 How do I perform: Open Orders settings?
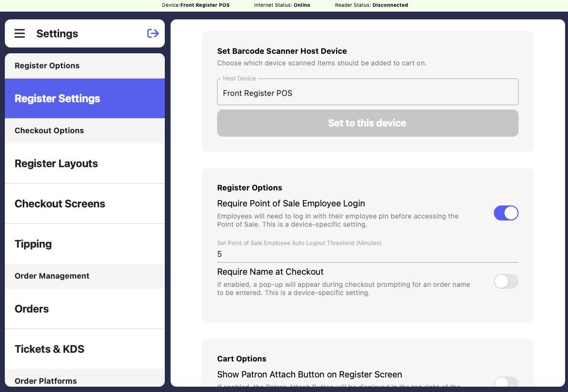click(85, 309)
